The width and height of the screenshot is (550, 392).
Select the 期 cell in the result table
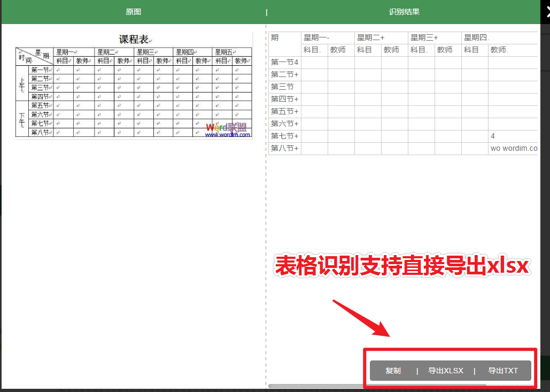[x=285, y=44]
